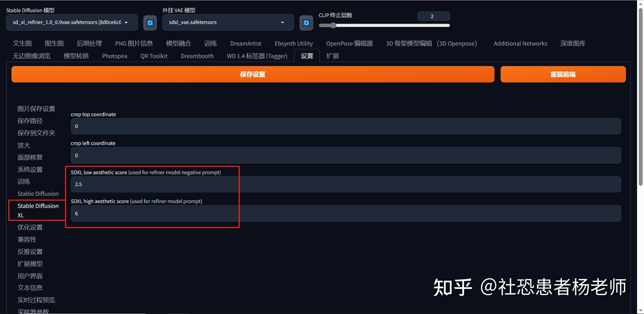Refresh the 外挂 VAE 模型 list
The image size is (644, 314).
[306, 22]
